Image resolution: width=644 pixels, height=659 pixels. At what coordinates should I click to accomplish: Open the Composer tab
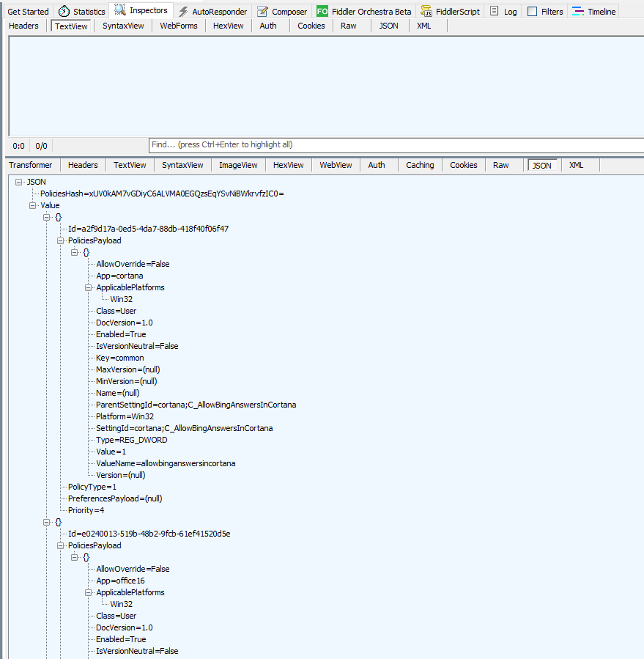tap(282, 12)
